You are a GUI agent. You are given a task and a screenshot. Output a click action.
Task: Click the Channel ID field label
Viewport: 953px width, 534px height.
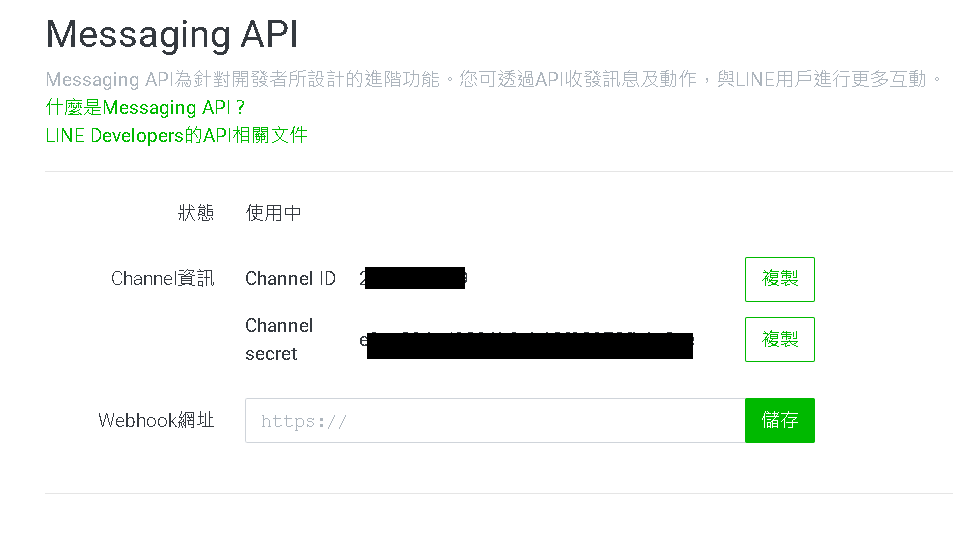tap(290, 279)
